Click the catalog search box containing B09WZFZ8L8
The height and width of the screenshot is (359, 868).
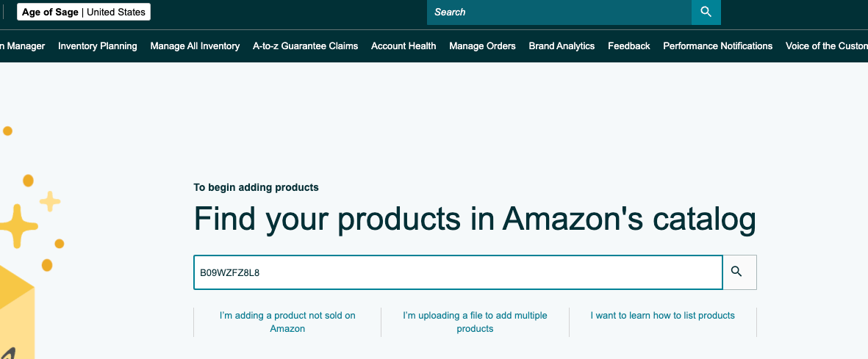457,272
